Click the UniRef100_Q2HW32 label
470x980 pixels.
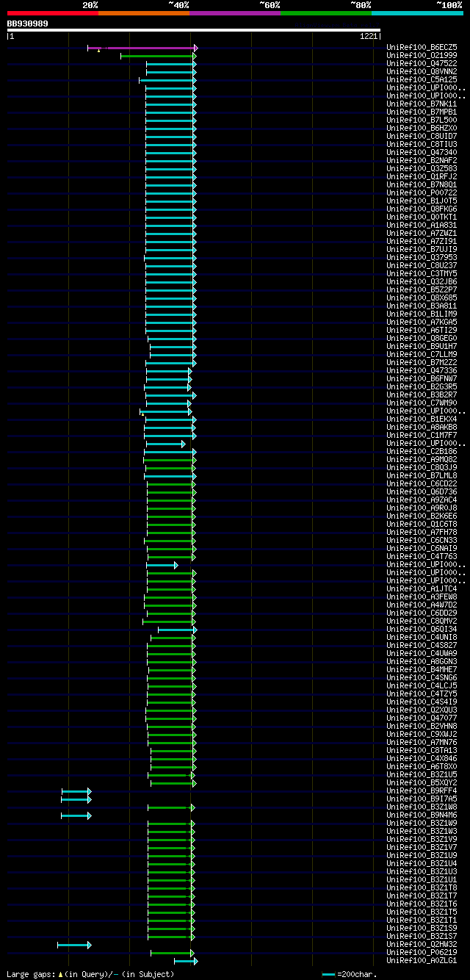point(423,944)
